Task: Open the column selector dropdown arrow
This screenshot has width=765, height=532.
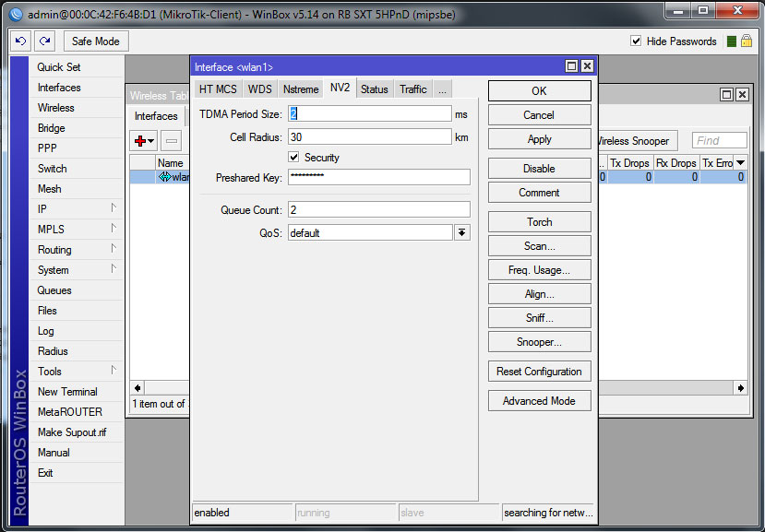Action: (x=740, y=163)
